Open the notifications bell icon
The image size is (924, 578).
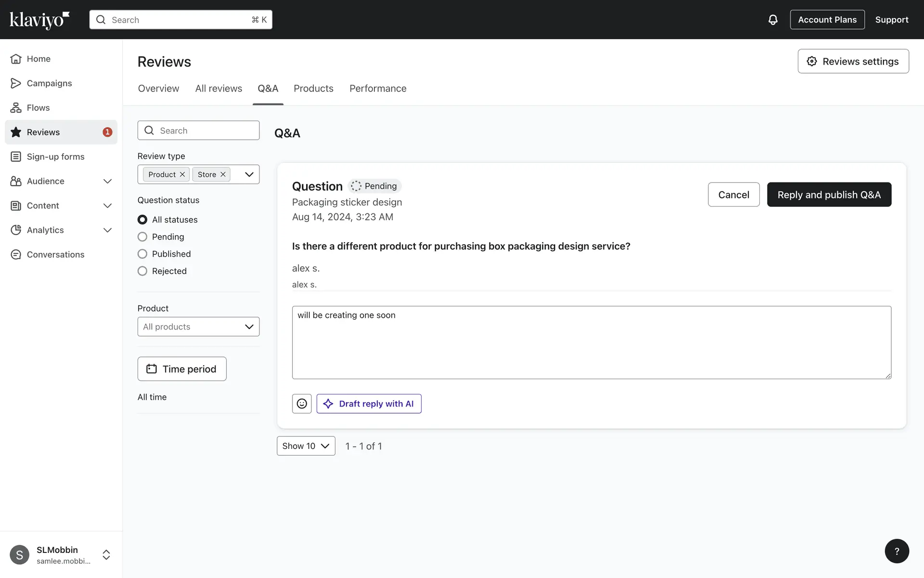(x=772, y=20)
